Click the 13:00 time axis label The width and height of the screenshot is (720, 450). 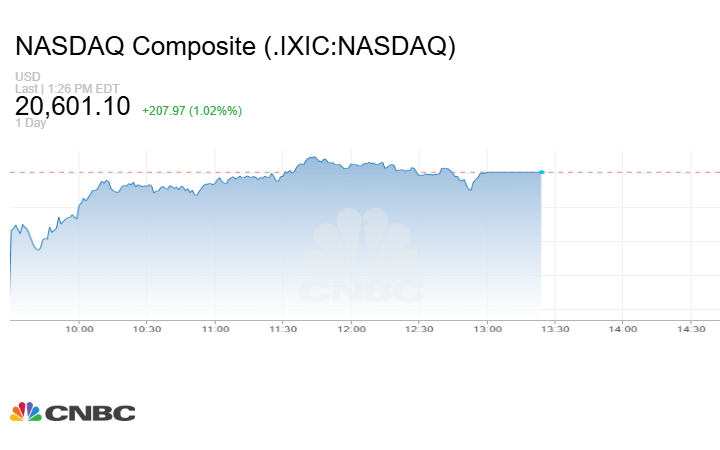point(487,329)
